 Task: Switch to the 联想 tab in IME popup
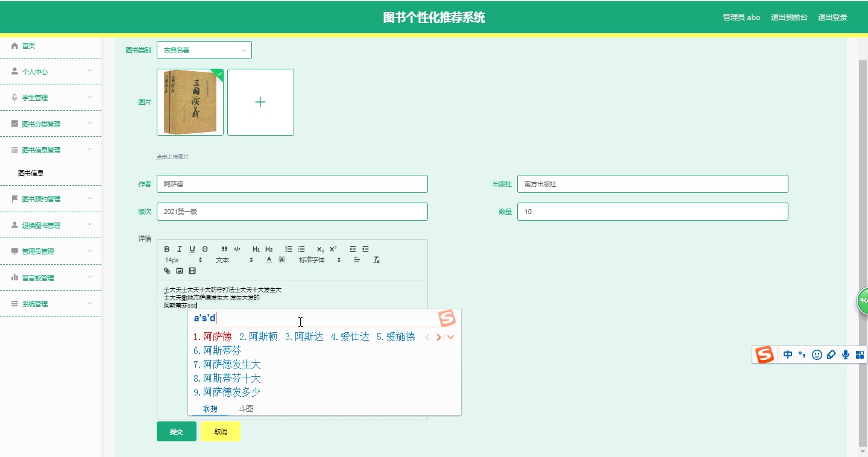point(210,409)
